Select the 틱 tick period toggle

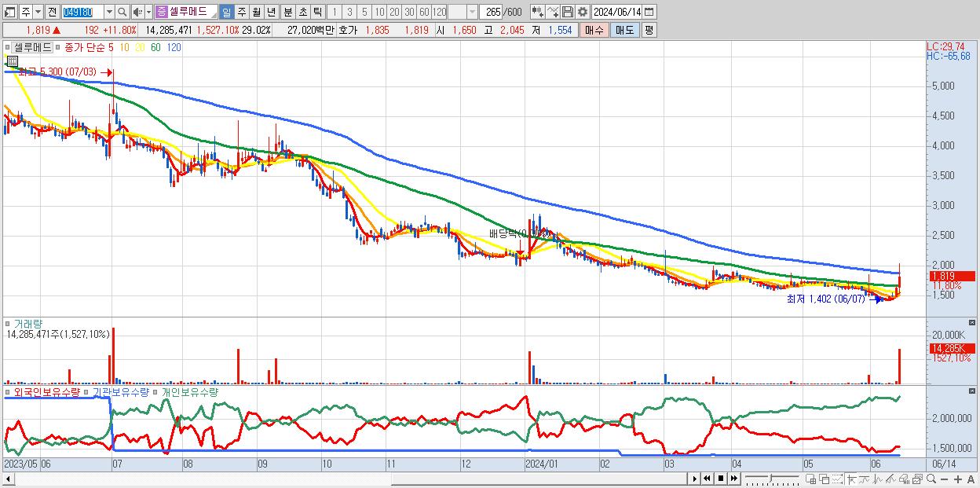[x=317, y=13]
